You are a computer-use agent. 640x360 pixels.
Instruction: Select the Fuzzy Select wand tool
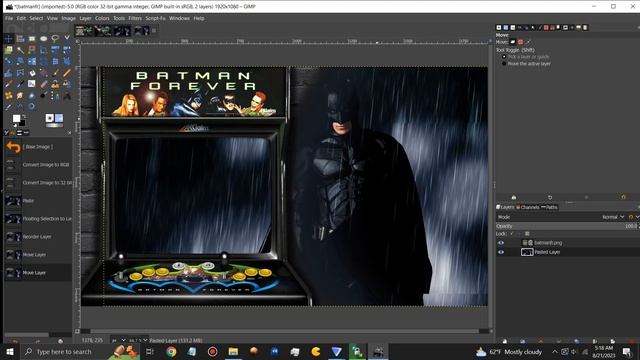(x=20, y=49)
